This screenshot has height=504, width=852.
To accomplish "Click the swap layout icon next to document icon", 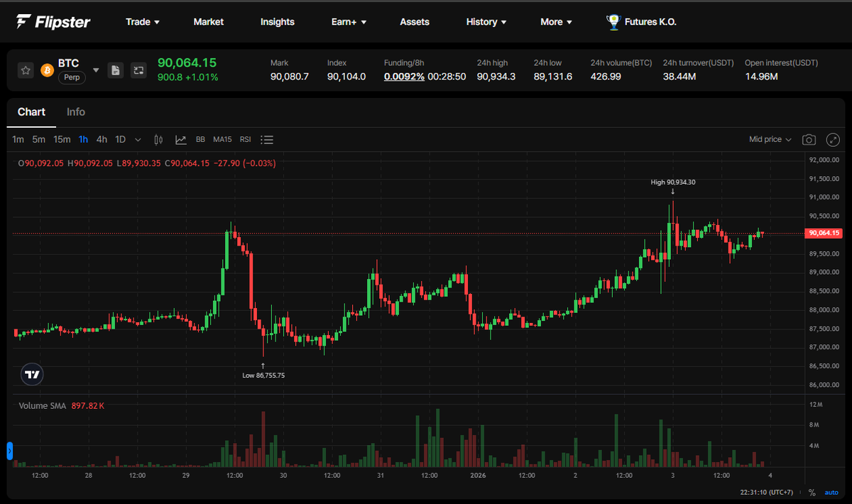I will (x=138, y=70).
